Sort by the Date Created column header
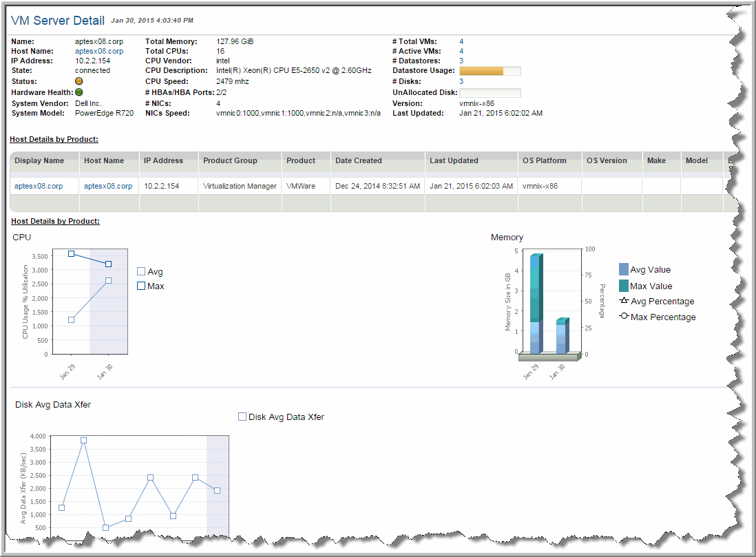756x557 pixels. point(358,160)
